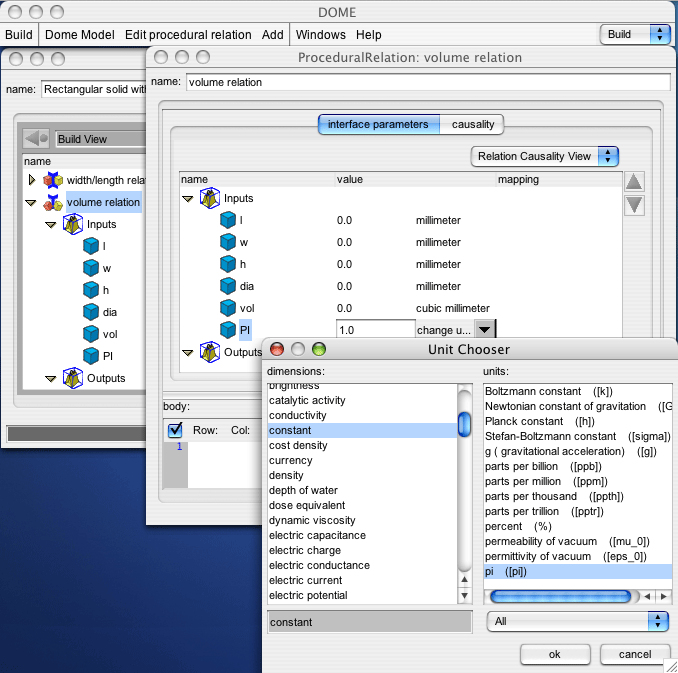Collapse Outputs node in left model tree
Screen dimensions: 678x673
point(51,378)
